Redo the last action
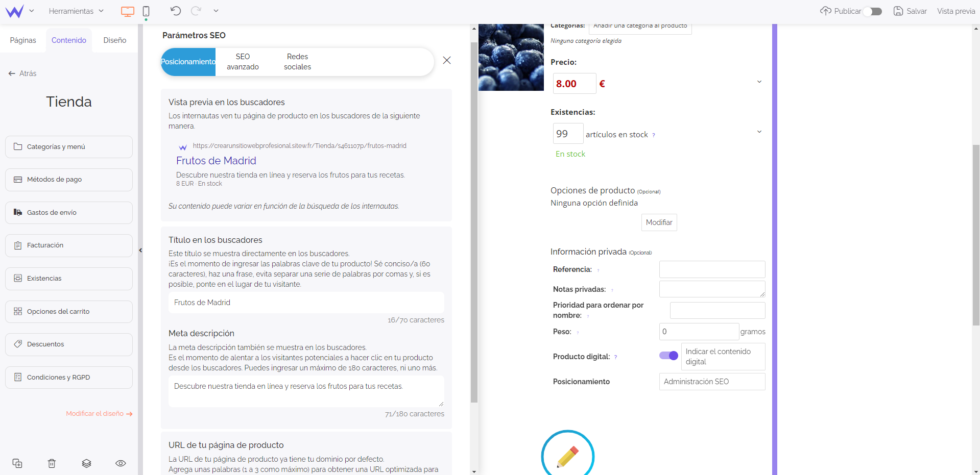Screen dimensions: 980x475 [x=196, y=11]
